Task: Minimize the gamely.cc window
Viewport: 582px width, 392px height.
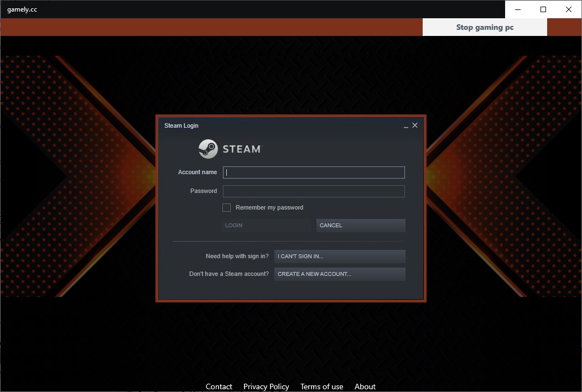Action: tap(518, 9)
